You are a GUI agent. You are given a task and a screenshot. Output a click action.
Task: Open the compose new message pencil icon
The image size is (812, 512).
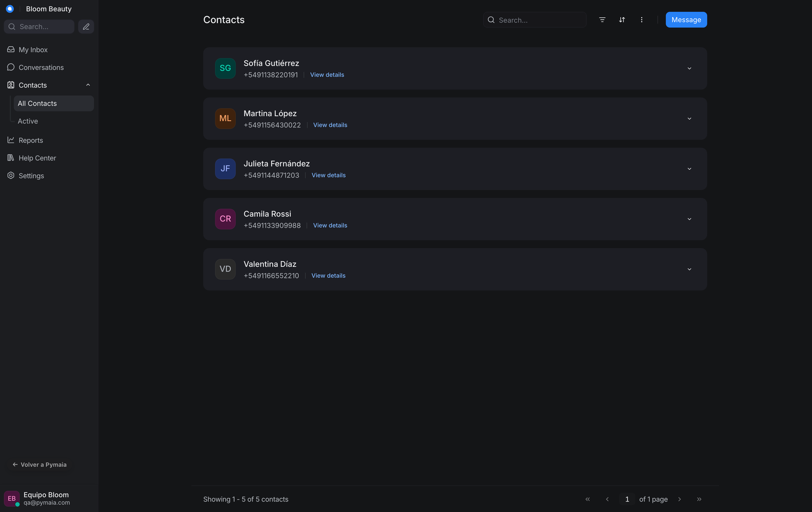tap(86, 27)
